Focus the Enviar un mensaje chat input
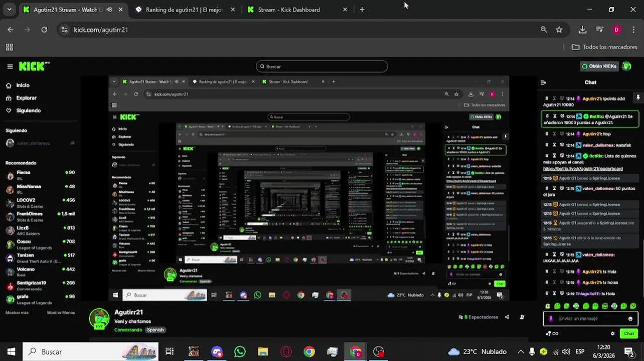This screenshot has width=644, height=361. [590, 318]
